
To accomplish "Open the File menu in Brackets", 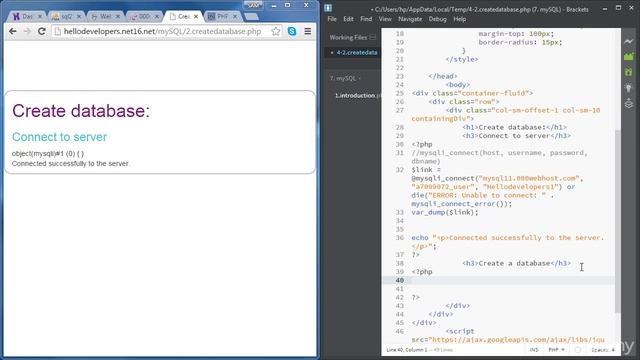I will click(x=332, y=19).
